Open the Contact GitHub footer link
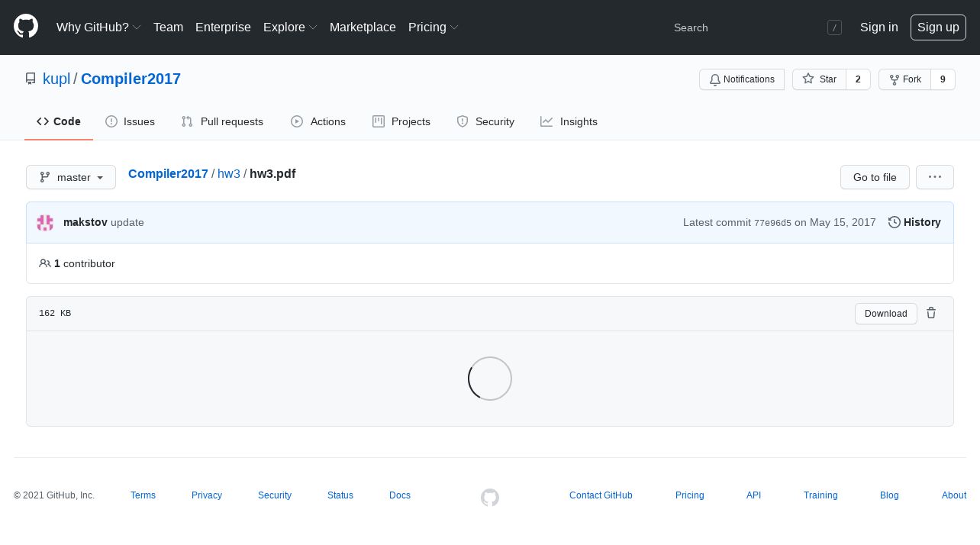The image size is (980, 545). coord(601,495)
